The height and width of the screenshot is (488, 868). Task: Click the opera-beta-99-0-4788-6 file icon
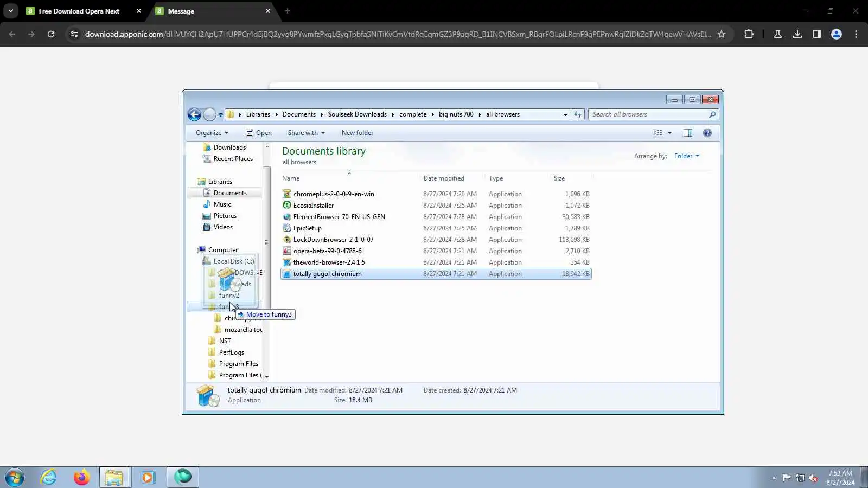287,251
